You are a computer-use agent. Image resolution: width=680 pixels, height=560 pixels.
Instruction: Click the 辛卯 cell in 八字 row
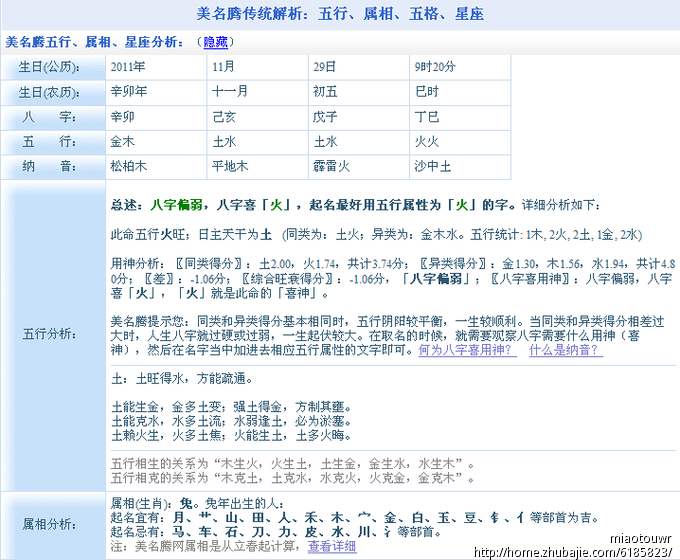(156, 118)
